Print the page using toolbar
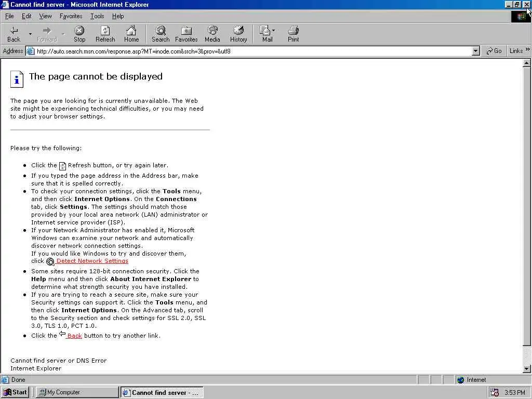532x399 pixels. tap(294, 34)
